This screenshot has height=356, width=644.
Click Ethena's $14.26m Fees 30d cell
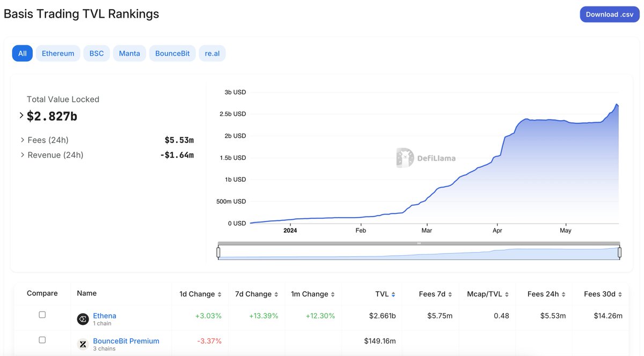(x=609, y=316)
